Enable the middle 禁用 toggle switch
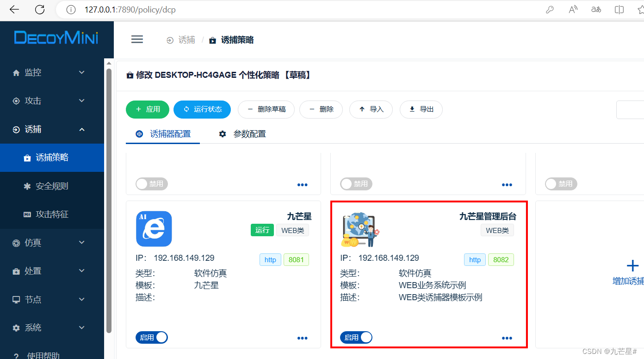This screenshot has width=644, height=359. tap(356, 184)
